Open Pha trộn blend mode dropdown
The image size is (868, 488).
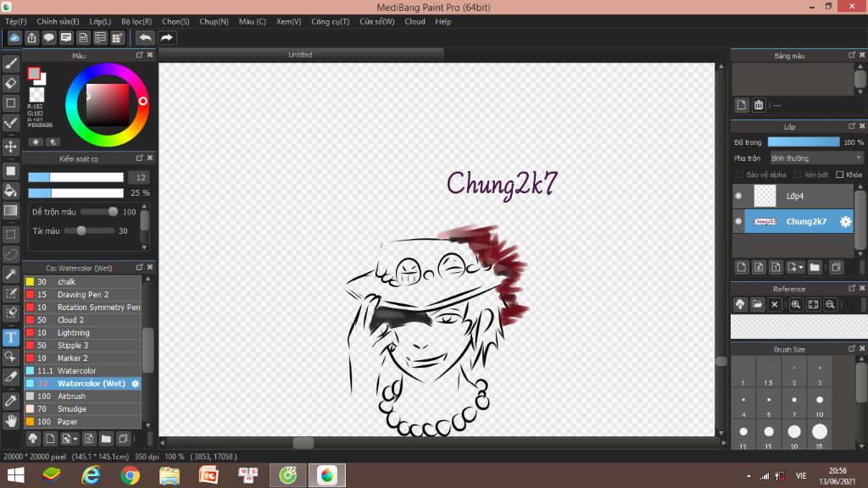click(816, 158)
